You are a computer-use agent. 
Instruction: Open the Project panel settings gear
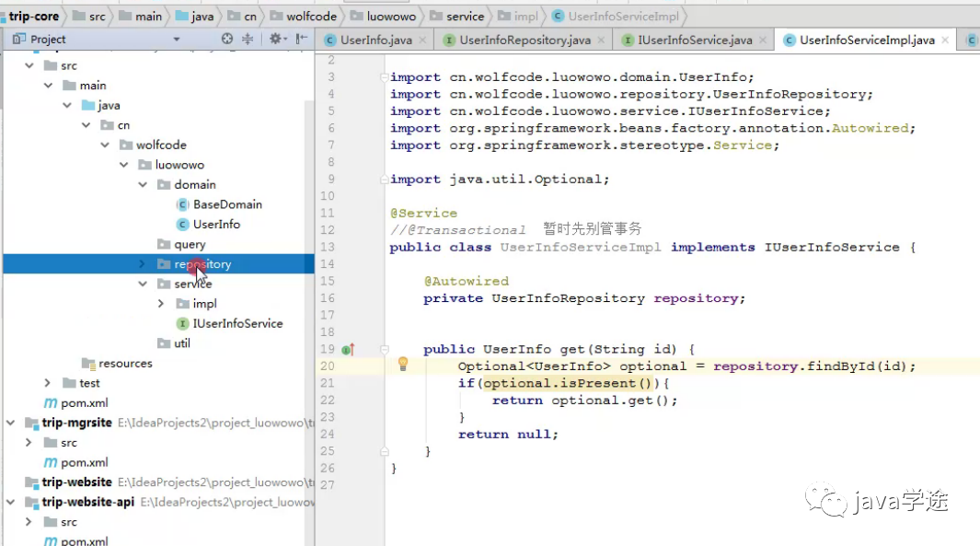point(274,40)
